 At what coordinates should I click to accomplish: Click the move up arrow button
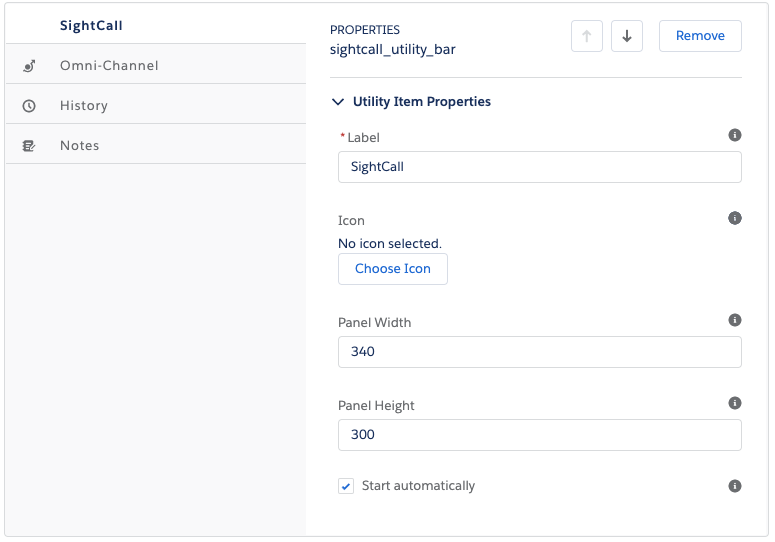tap(587, 36)
